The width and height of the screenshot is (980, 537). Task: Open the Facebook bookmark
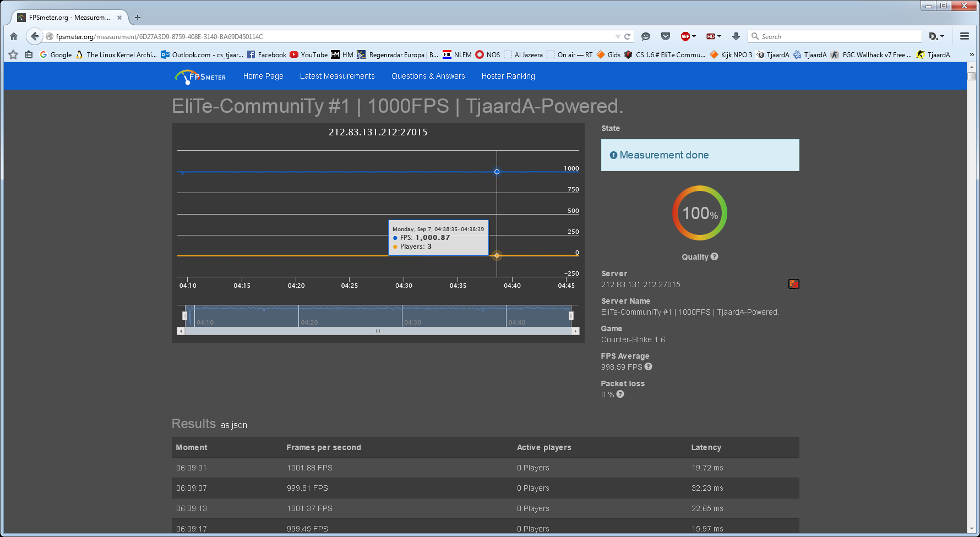pos(267,54)
